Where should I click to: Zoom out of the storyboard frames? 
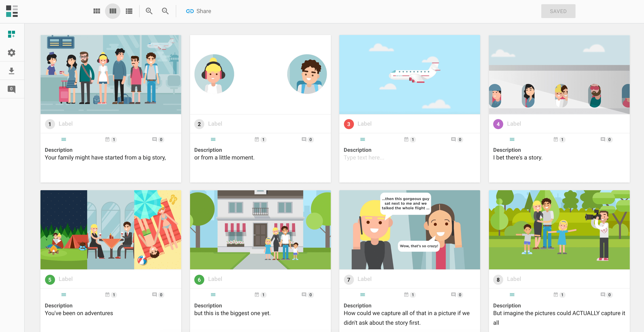click(165, 11)
